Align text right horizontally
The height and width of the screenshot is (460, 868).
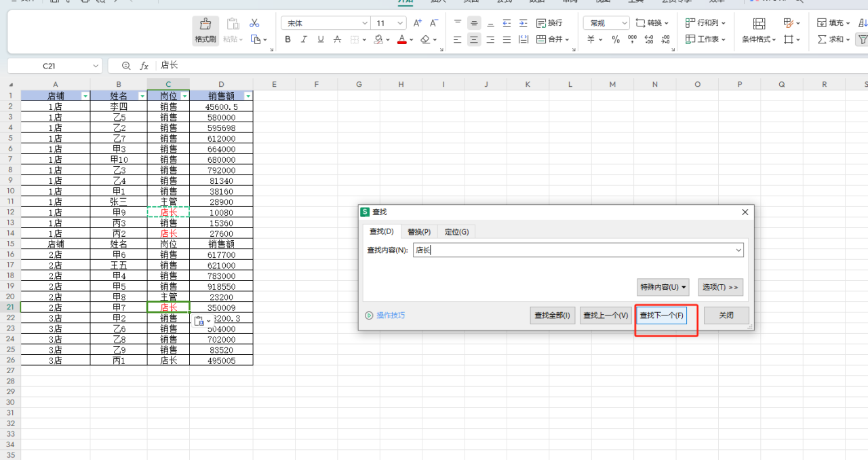[490, 39]
